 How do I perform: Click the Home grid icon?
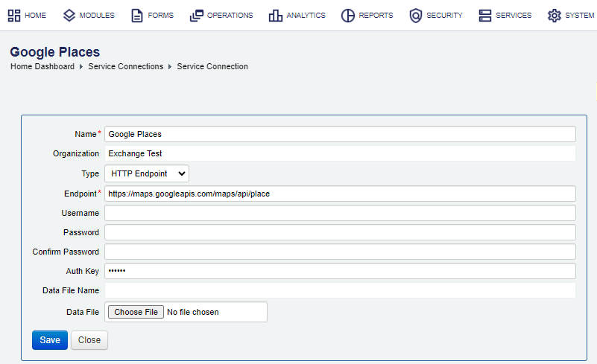pyautogui.click(x=14, y=15)
